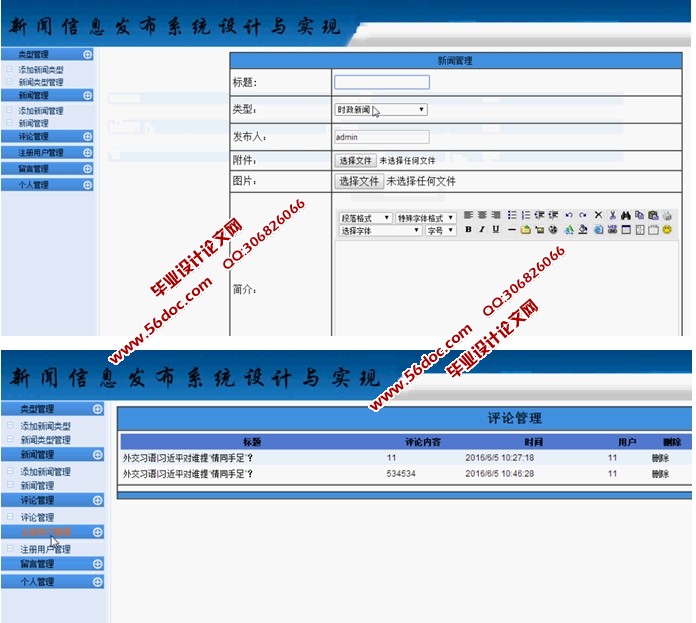Viewport: 696px width, 623px height.
Task: Toggle italic with the I icon
Action: point(482,229)
